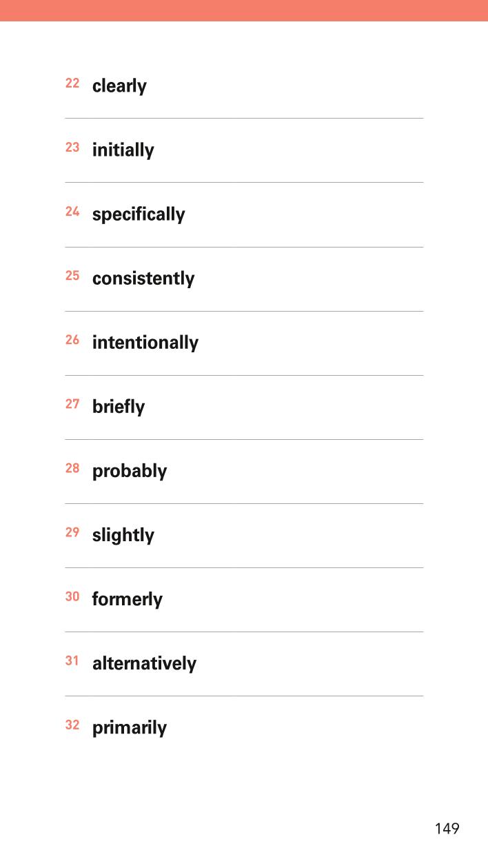Select the word 'clearly'
Viewport: 488px width, 868px height.
(x=119, y=86)
